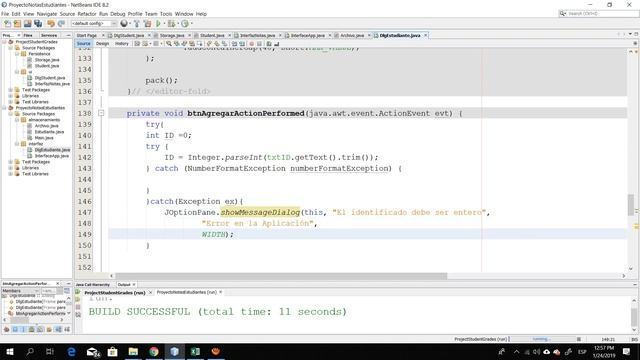Click the editor vertical scrollbar

631,205
